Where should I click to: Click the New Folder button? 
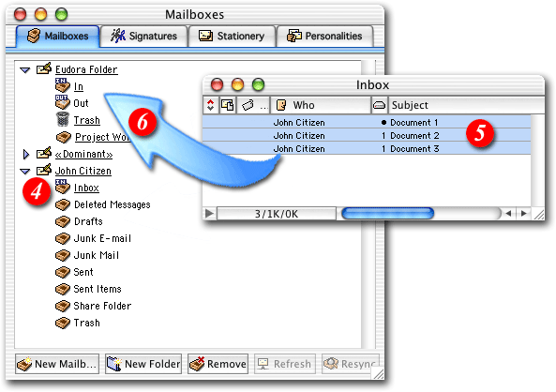pyautogui.click(x=143, y=364)
